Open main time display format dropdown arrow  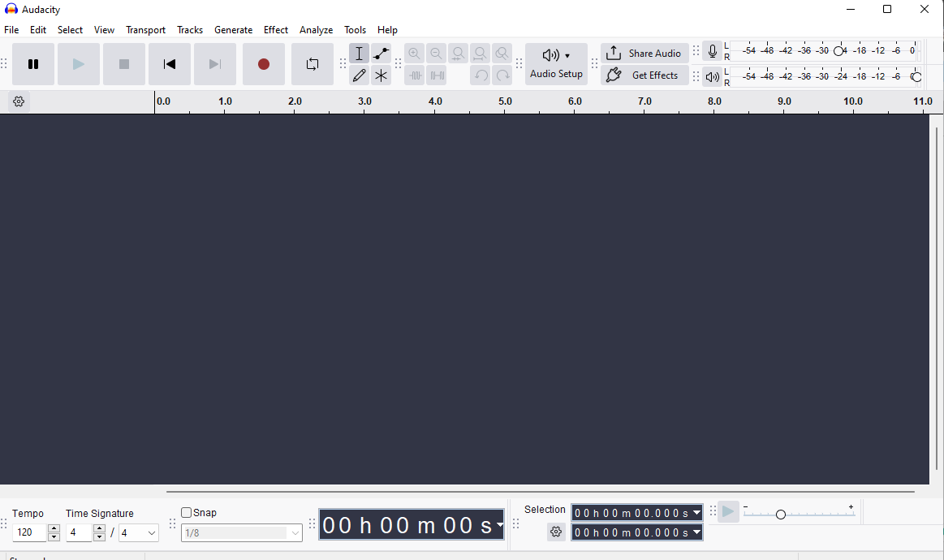pos(500,526)
